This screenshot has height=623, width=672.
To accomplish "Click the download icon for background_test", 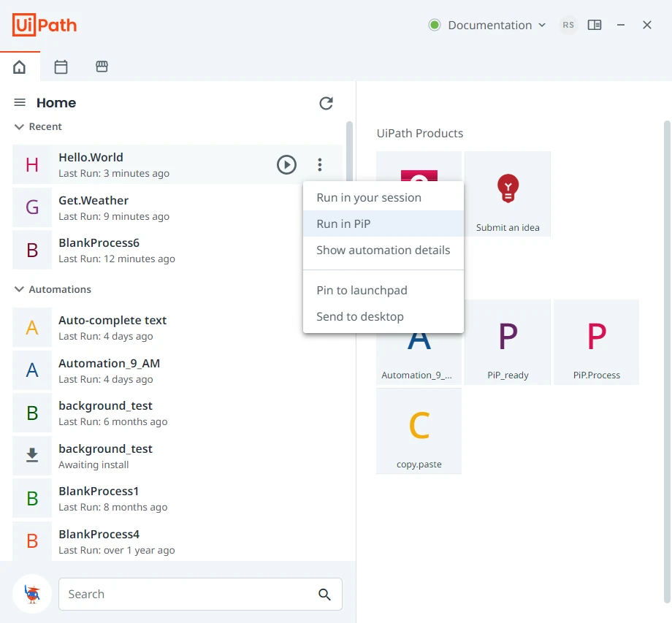I will tap(32, 456).
